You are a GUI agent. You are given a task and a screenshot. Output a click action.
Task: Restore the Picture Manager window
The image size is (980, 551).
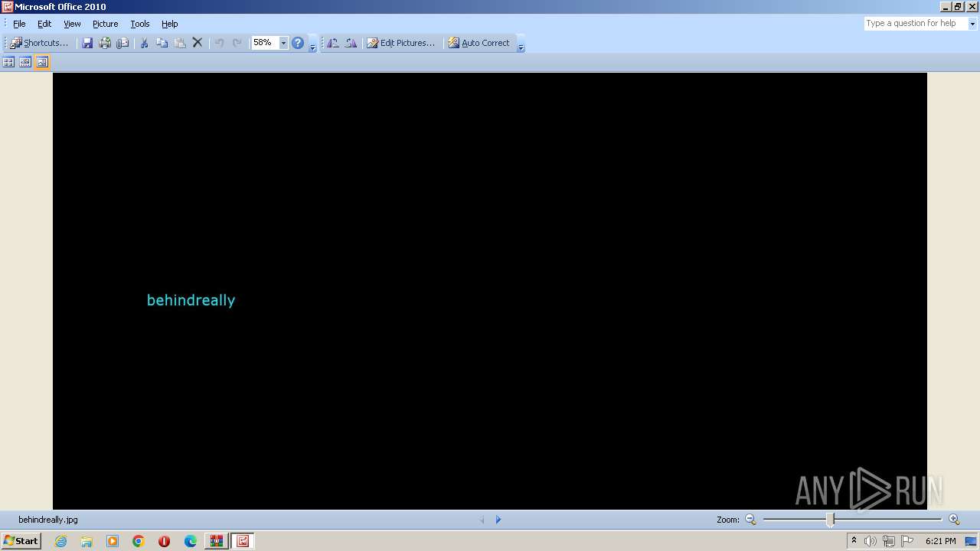pos(958,7)
